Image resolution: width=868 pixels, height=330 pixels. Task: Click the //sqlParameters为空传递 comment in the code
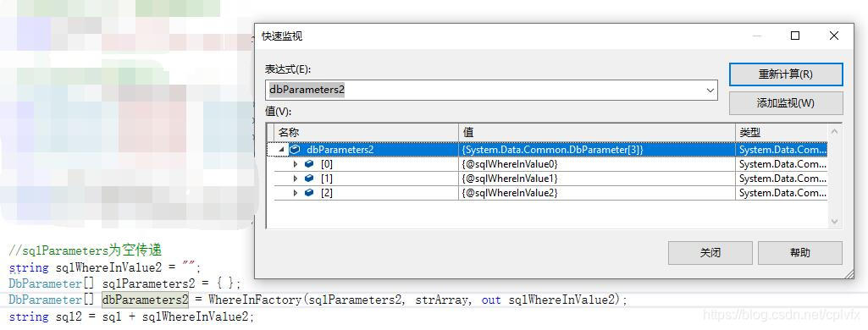[x=86, y=250]
